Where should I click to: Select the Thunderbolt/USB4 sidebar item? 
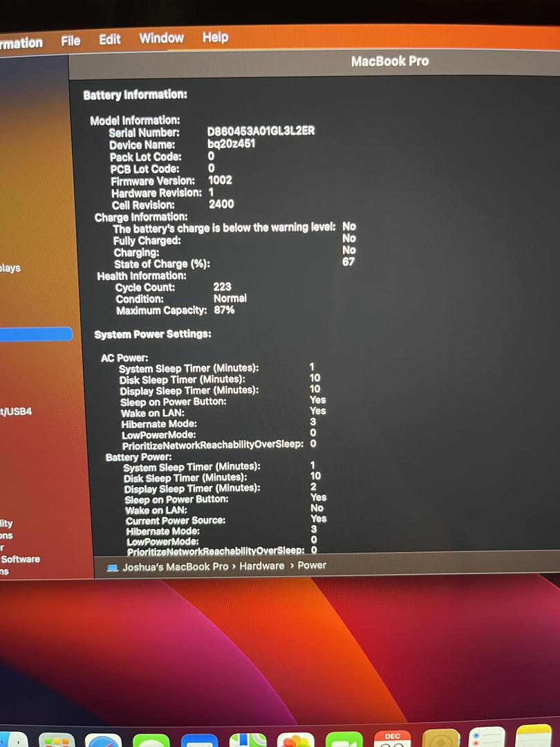16,411
